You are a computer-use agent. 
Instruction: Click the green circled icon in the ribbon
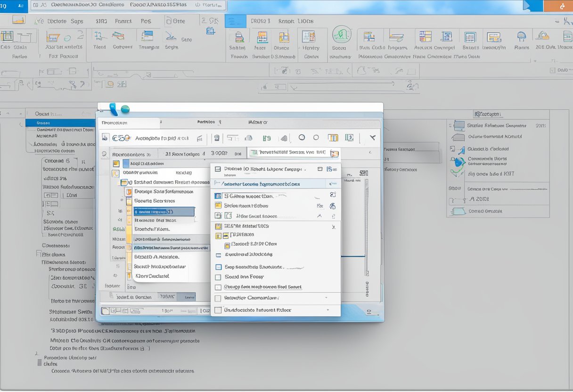point(342,35)
